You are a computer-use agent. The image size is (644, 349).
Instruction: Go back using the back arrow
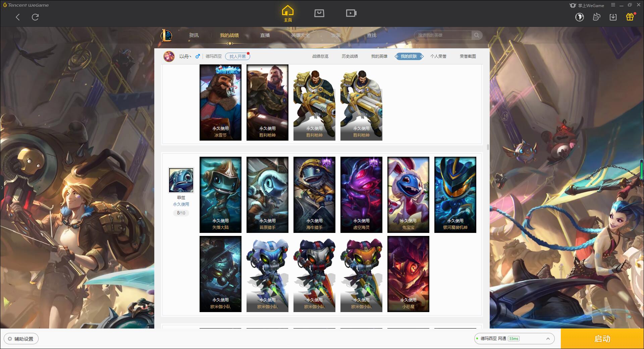[x=18, y=17]
